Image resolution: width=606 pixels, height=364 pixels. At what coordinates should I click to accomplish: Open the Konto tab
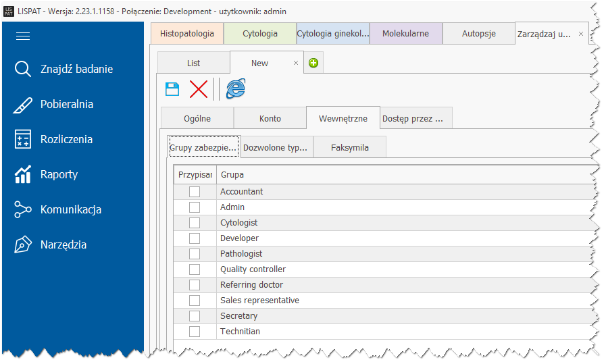click(270, 118)
